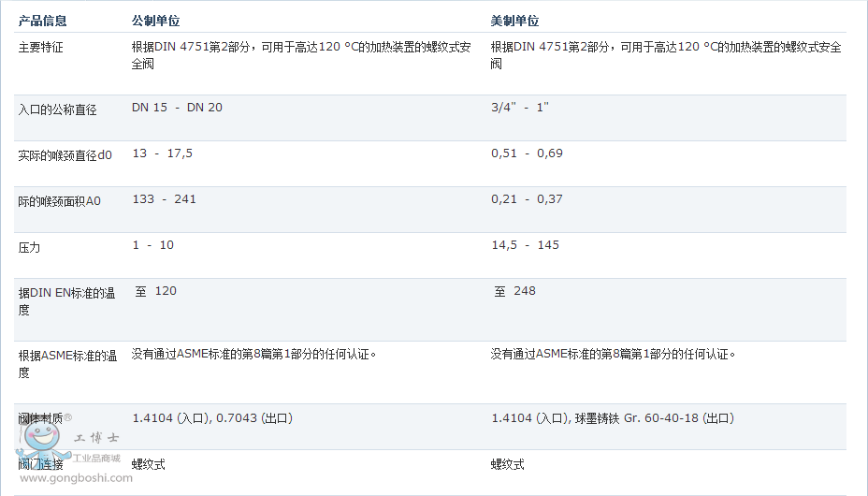
Task: Select the 美制单位 column header
Action: (x=515, y=21)
